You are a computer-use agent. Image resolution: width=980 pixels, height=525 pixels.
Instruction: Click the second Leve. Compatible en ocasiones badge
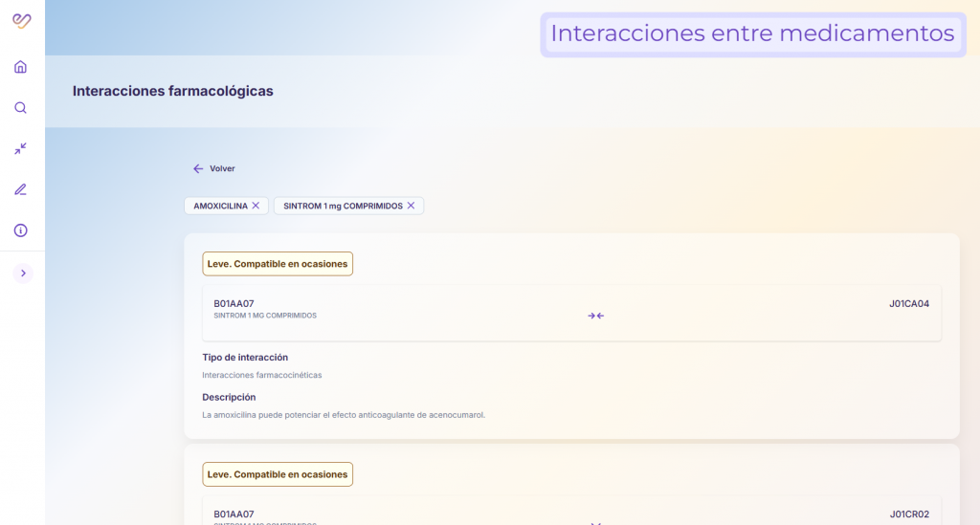click(x=278, y=474)
